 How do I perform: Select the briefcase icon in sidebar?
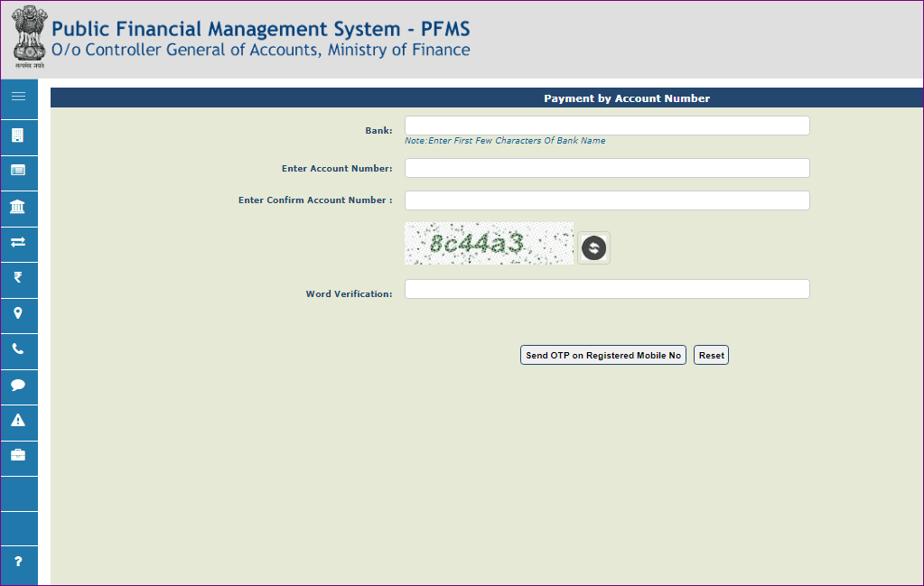(19, 457)
